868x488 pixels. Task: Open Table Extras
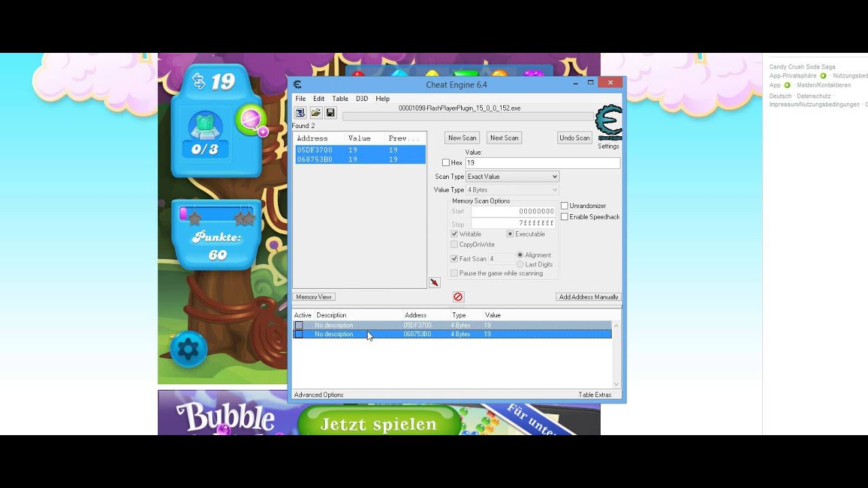pos(595,394)
